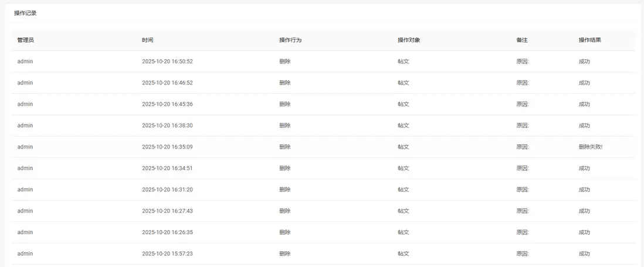644x267 pixels.
Task: Click the 操作记录 panel title
Action: [25, 13]
